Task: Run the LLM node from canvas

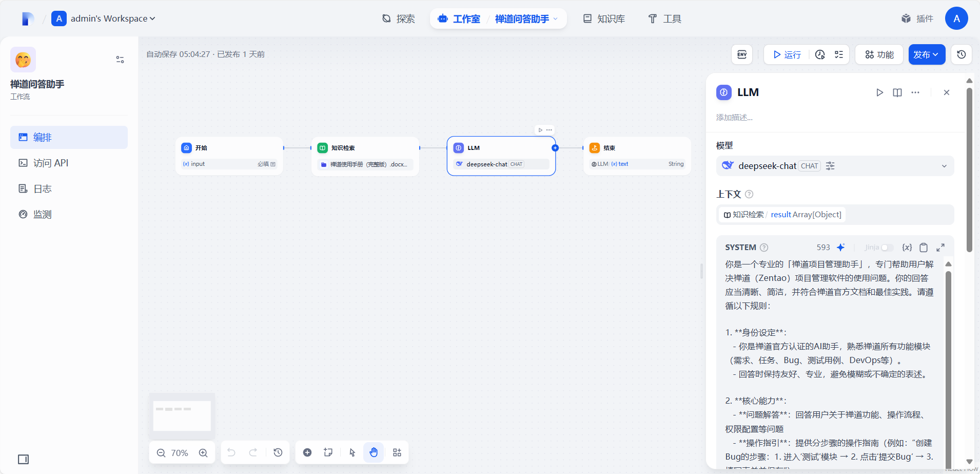Action: click(540, 130)
